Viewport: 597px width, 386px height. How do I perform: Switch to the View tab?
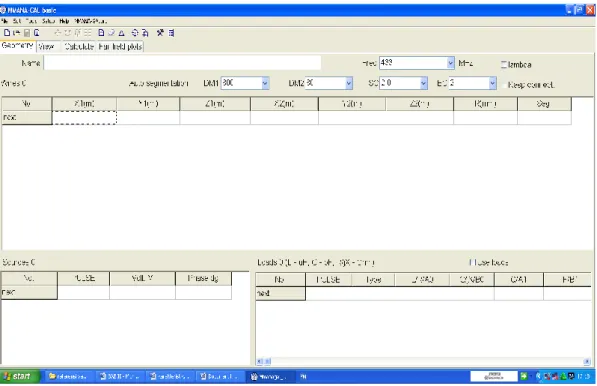(48, 46)
